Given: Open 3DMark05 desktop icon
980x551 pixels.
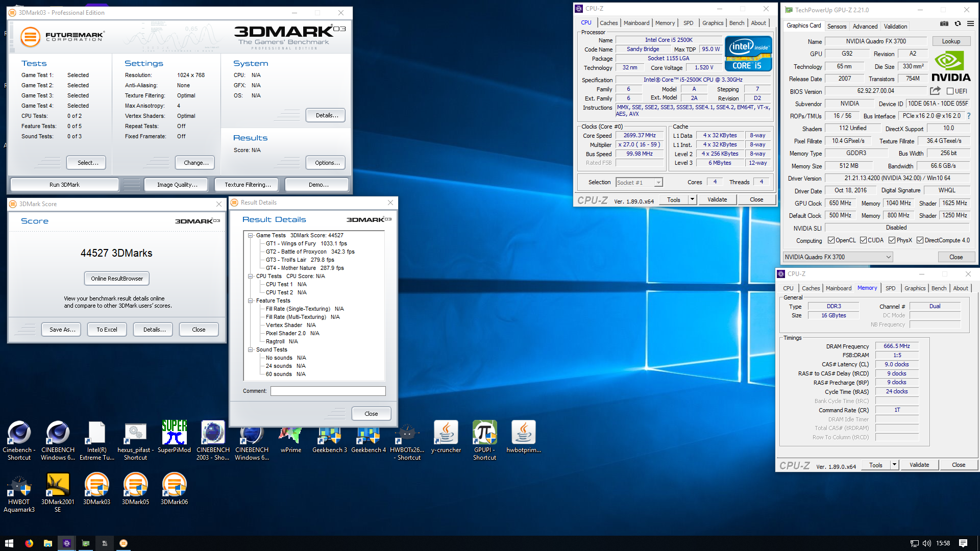Looking at the screenshot, I should pos(135,489).
